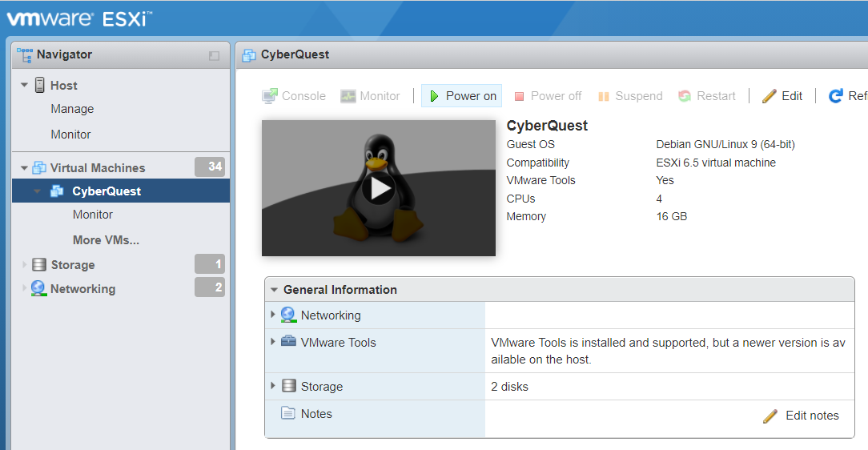Screen dimensions: 868x450
Task: Click the Networking globe icon in Navigator
Action: (38, 288)
